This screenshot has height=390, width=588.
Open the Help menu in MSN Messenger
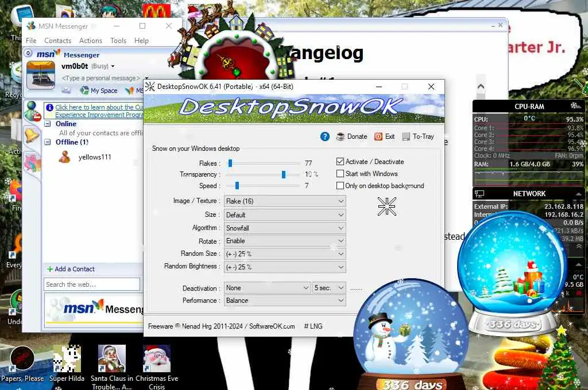(x=141, y=41)
